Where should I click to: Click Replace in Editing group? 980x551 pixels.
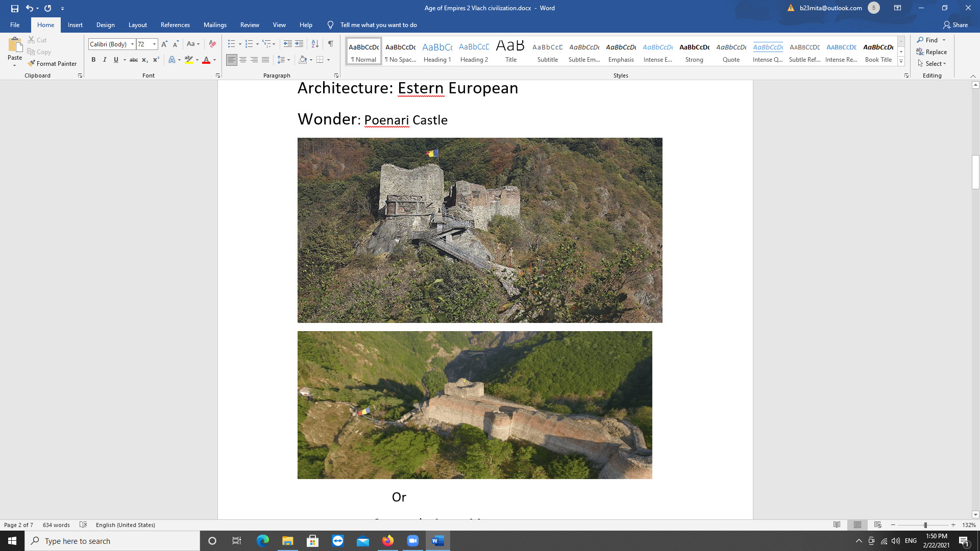click(932, 52)
